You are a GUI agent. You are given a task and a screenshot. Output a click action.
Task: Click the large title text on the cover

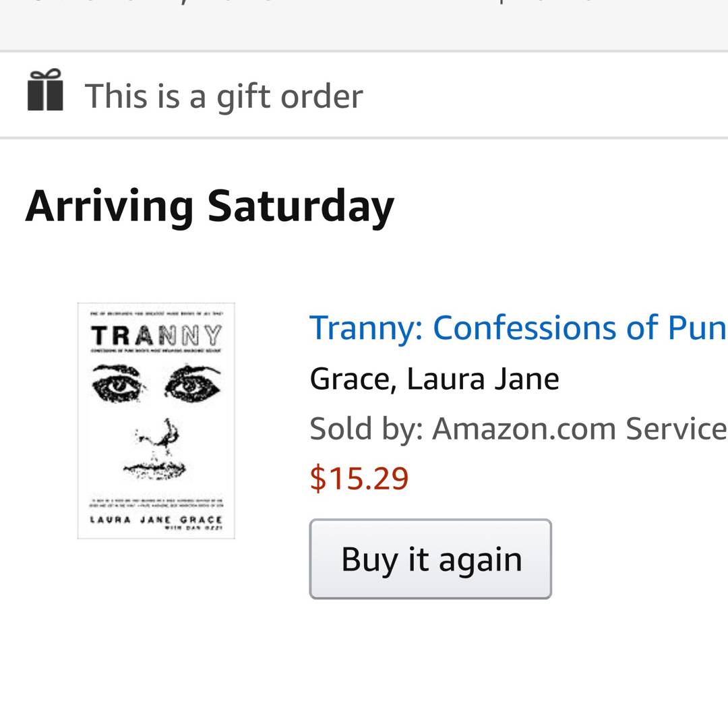(156, 335)
